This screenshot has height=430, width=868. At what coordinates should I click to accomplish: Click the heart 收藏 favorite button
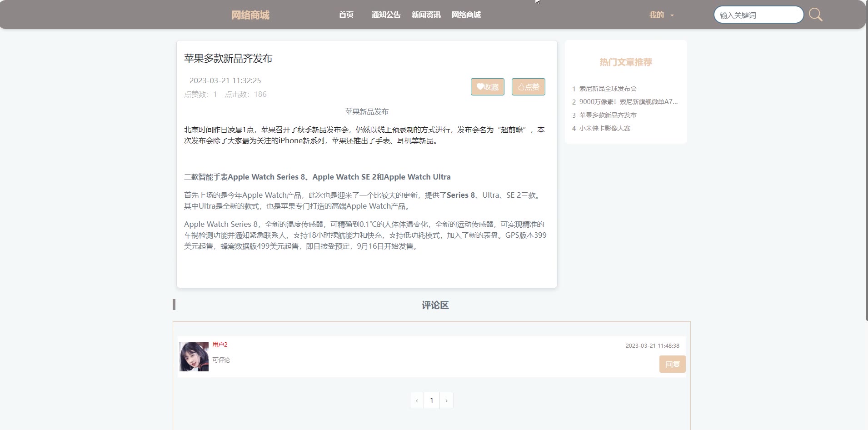pyautogui.click(x=487, y=87)
